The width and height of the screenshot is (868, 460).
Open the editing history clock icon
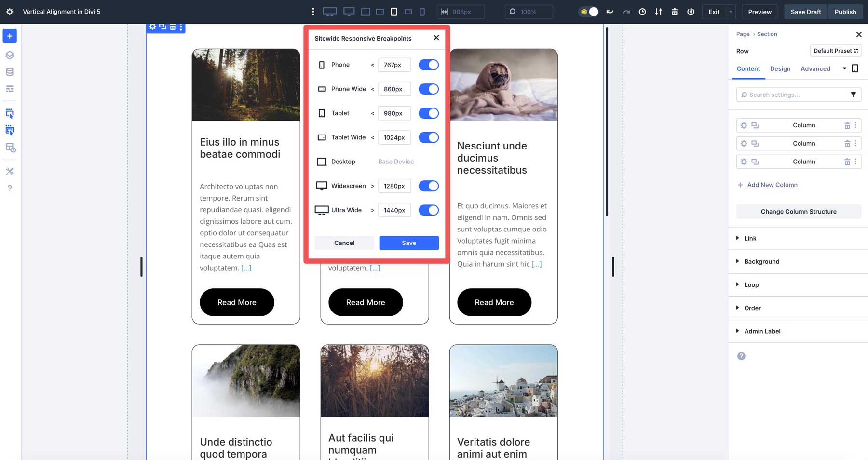pyautogui.click(x=642, y=12)
